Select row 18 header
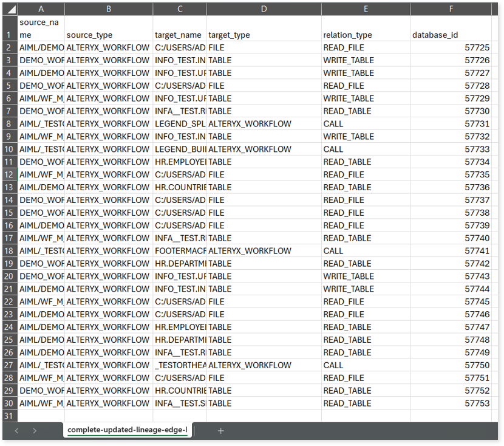Viewport: 504px width, 446px height. (10, 251)
